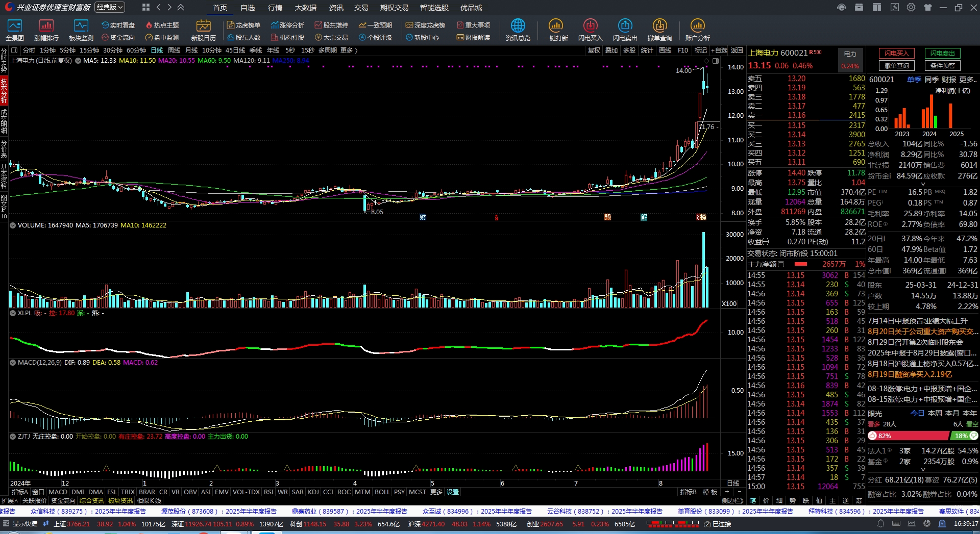Open 资金流向 in the toolbar

pos(118,37)
